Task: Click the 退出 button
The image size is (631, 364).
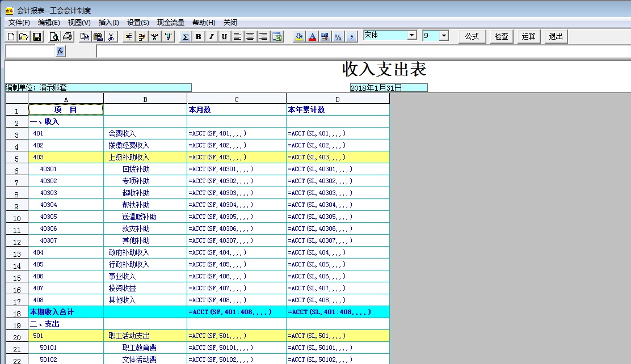Action: point(556,37)
